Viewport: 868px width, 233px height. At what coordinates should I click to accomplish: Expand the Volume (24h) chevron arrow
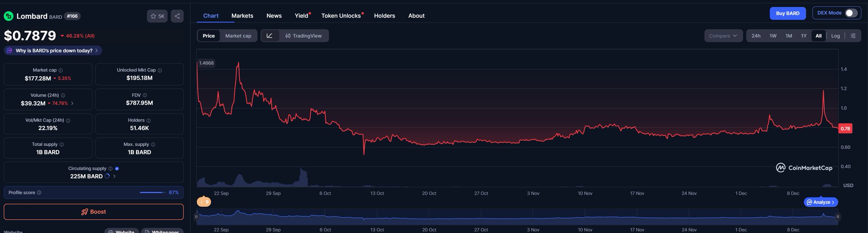[72, 103]
